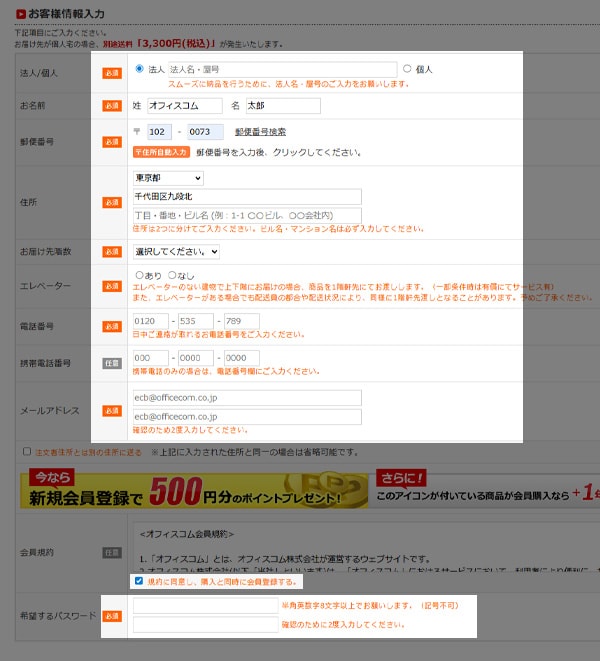Click the 必須 badge in the 法人/個人 row
This screenshot has height=661, width=600.
pos(112,73)
